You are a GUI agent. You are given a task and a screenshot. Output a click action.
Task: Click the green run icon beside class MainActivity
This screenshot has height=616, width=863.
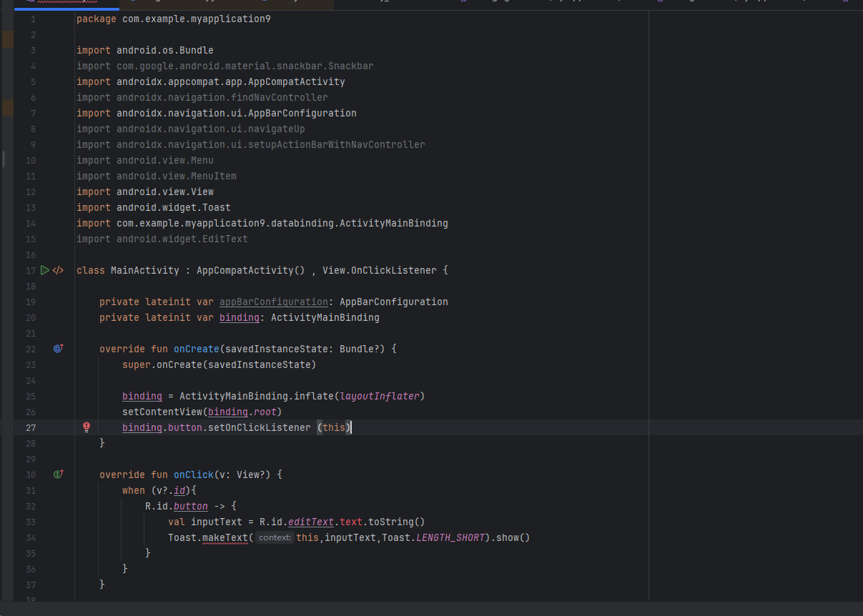tap(45, 270)
